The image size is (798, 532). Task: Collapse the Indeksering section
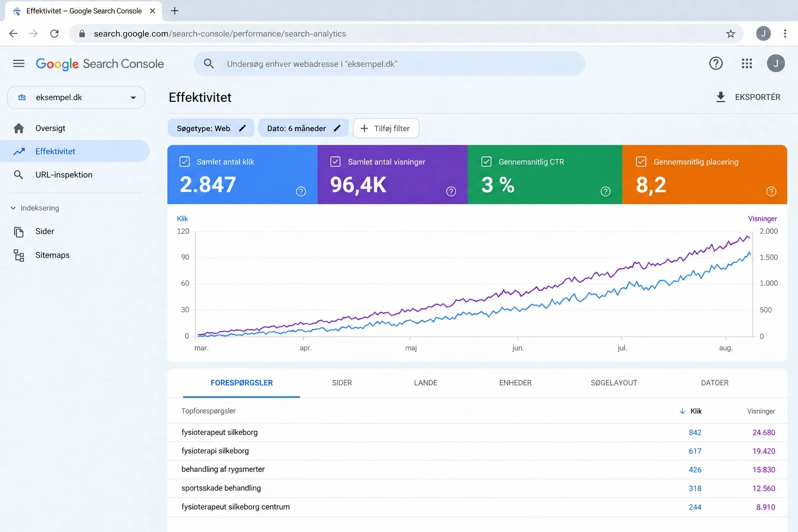tap(35, 208)
